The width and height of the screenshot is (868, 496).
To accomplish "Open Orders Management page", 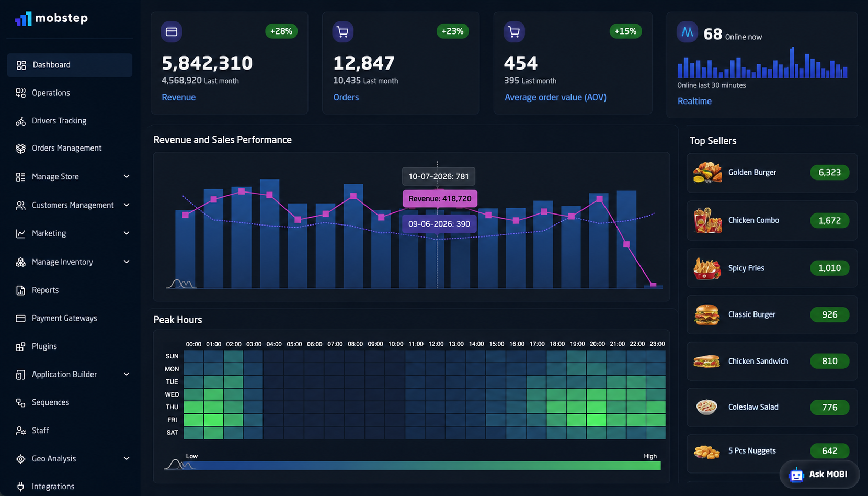I will click(x=70, y=149).
